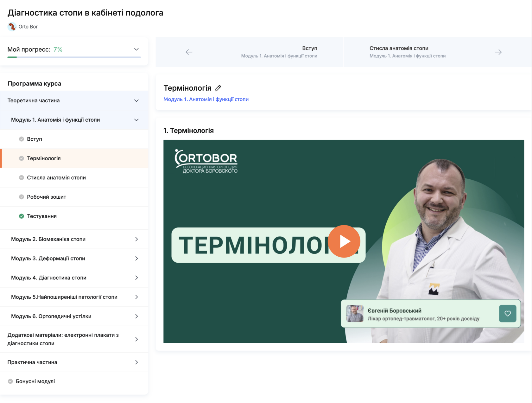This screenshot has height=403, width=532.
Task: Click the Orto Bor author name
Action: click(28, 27)
